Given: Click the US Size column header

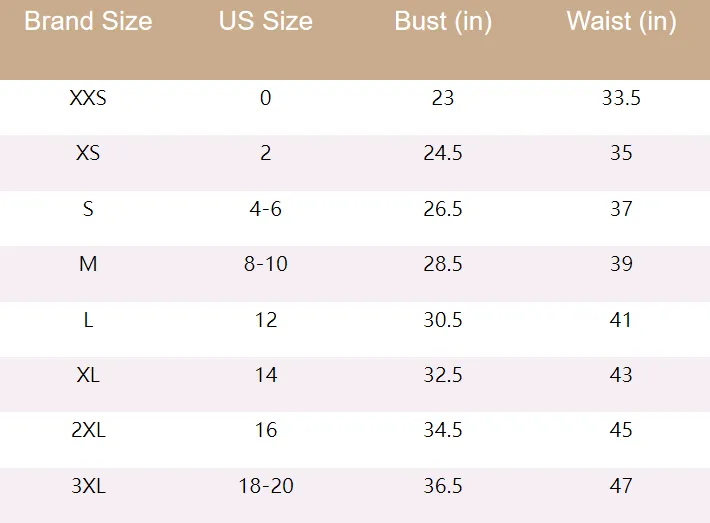Looking at the screenshot, I should click(265, 22).
